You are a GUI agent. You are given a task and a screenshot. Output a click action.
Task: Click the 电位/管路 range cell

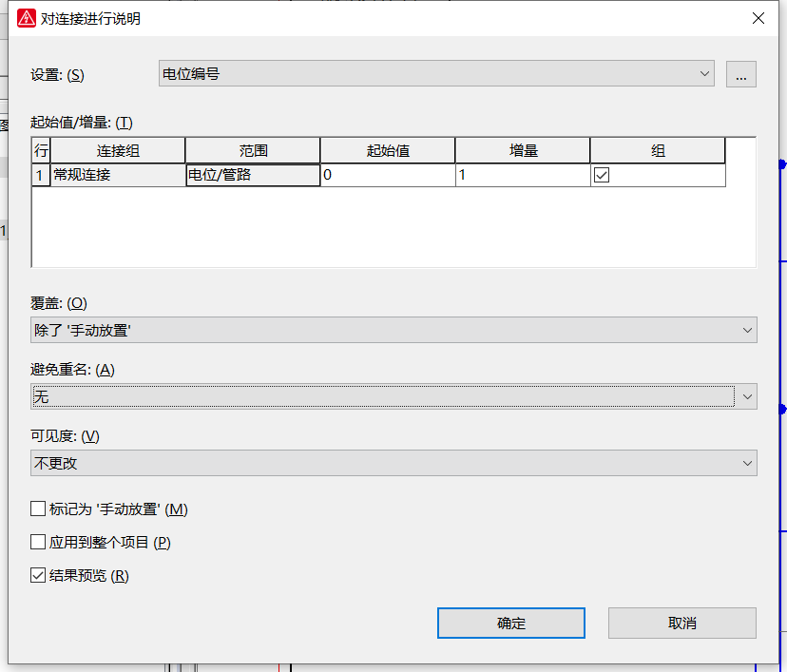[x=252, y=175]
